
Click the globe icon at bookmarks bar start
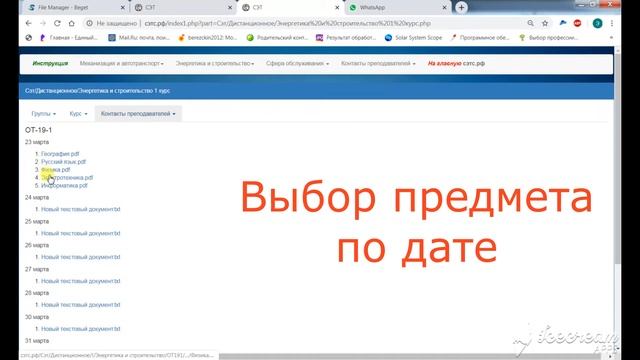click(x=29, y=38)
